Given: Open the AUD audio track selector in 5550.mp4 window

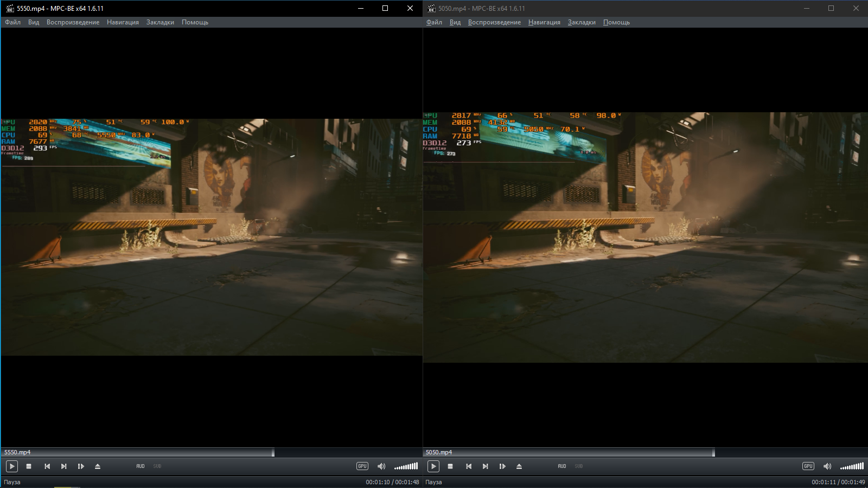Looking at the screenshot, I should 141,466.
